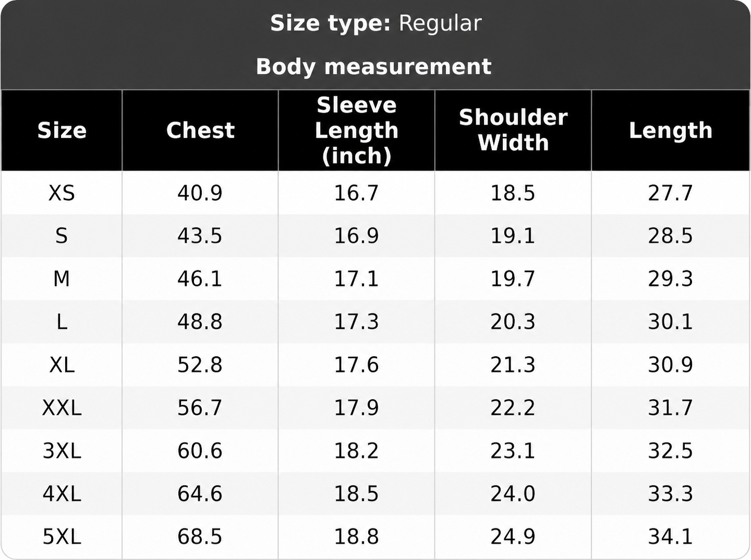Select length value 33.3 for 4XL
Image resolution: width=751 pixels, height=560 pixels.
coord(670,493)
